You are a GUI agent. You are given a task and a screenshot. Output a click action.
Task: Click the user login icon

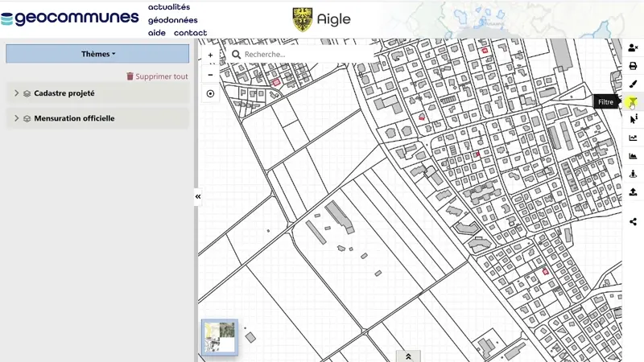point(633,48)
